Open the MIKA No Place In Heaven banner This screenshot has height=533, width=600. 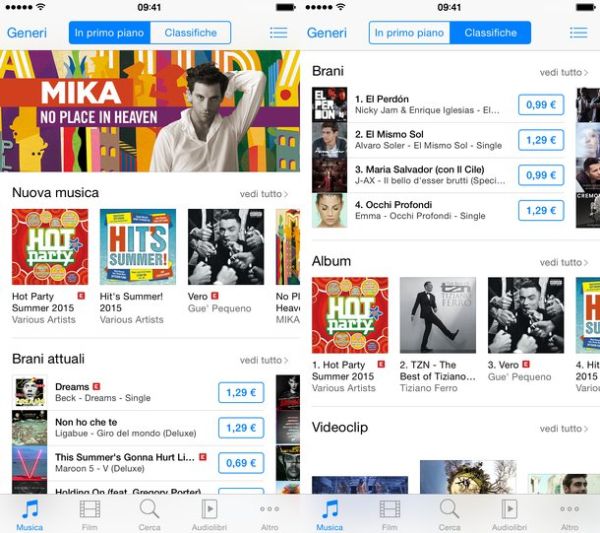150,111
